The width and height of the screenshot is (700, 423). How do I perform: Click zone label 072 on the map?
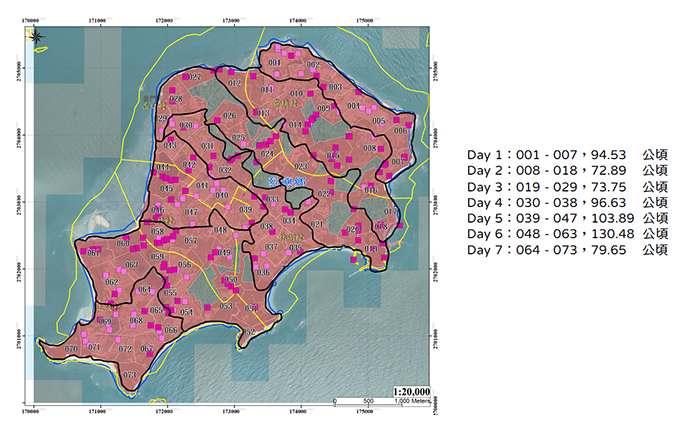click(x=125, y=349)
